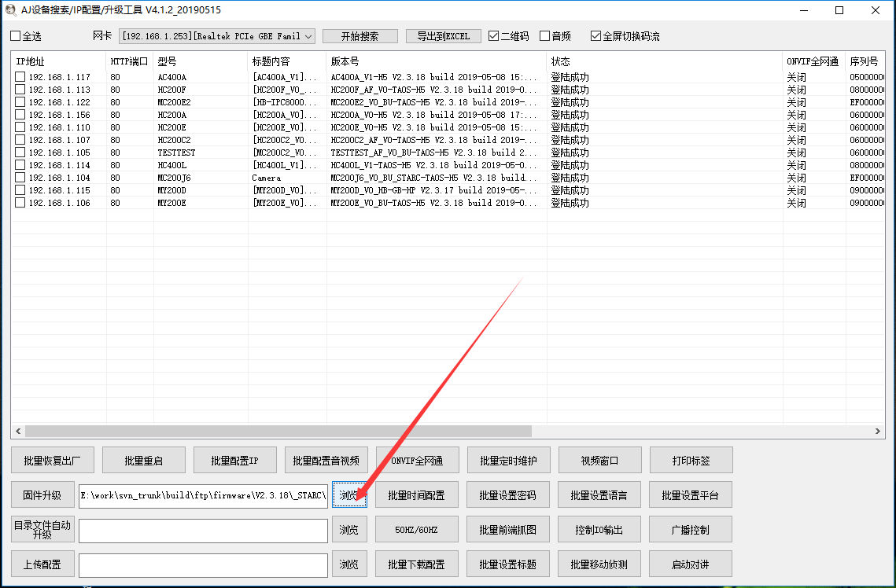896x588 pixels.
Task: Check the TESTTEST device at 192.168.1.105
Action: click(20, 153)
